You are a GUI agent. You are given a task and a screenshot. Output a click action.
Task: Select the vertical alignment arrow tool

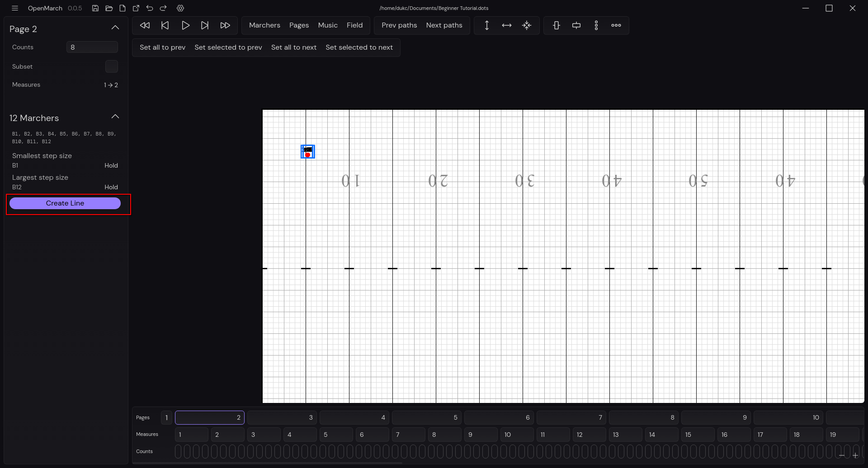pos(487,25)
